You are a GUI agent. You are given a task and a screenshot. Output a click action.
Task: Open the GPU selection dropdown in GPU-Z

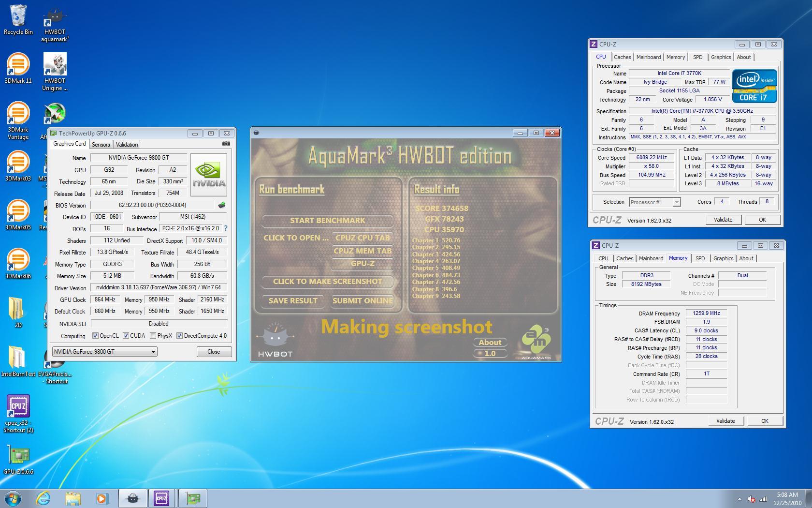point(104,352)
